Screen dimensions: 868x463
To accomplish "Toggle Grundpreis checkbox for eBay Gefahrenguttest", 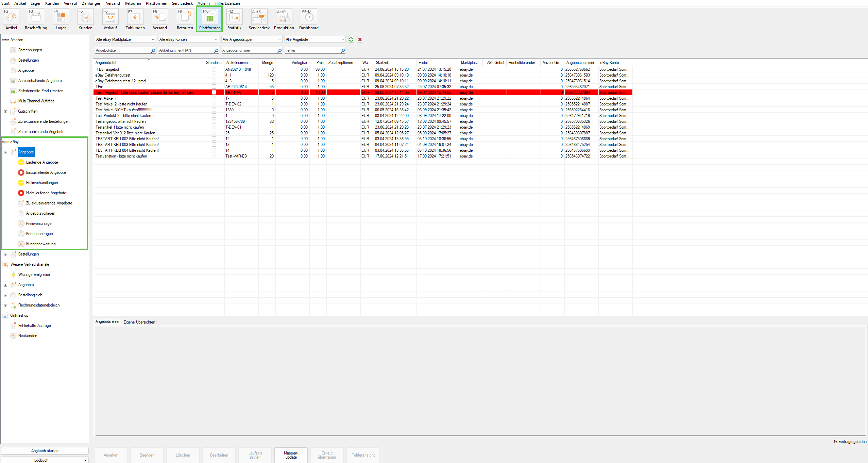I will coord(214,75).
